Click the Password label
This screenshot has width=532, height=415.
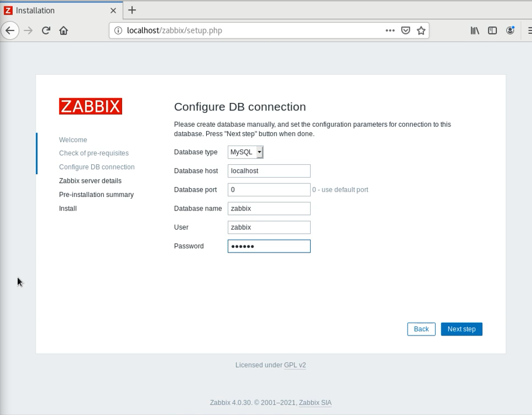189,246
